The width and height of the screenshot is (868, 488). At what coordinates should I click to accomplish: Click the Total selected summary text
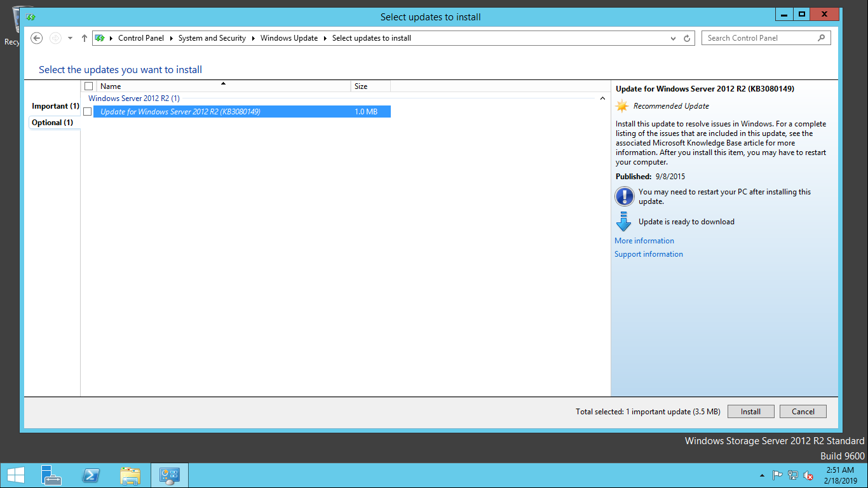648,412
